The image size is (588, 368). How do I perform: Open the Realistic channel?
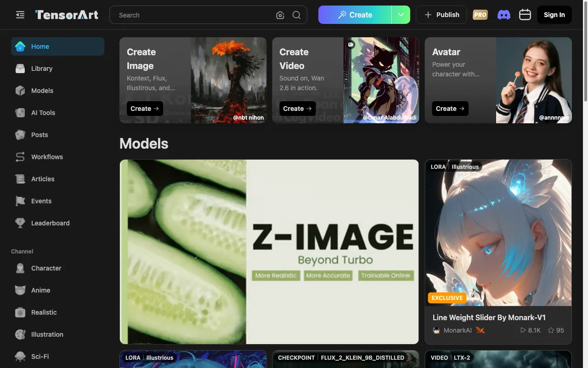(x=58, y=312)
